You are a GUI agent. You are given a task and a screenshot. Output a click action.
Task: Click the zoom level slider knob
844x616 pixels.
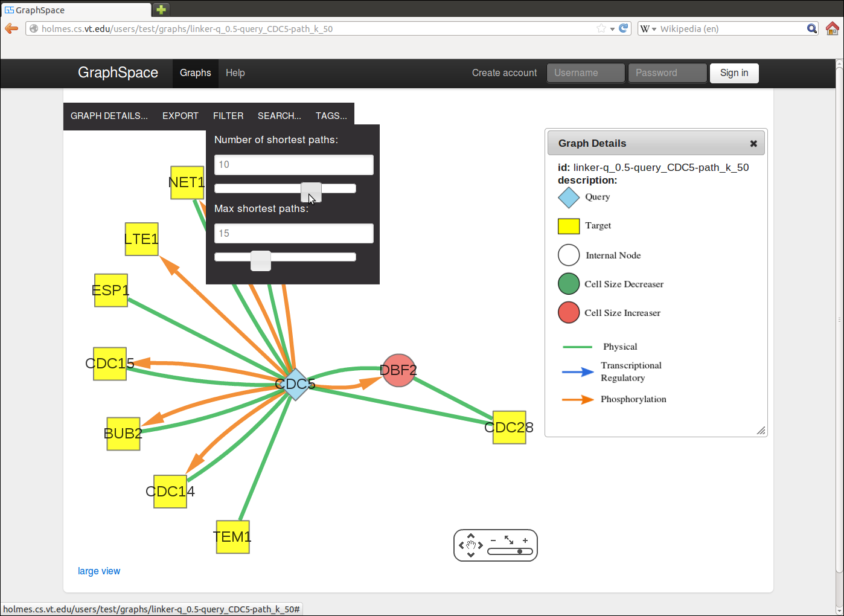(x=520, y=551)
